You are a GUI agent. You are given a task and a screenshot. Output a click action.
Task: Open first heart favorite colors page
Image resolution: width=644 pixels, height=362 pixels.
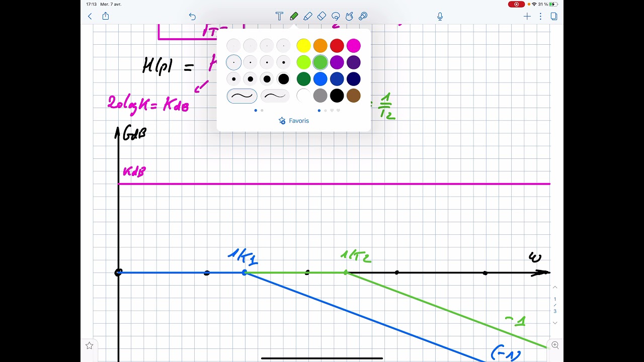tap(332, 110)
